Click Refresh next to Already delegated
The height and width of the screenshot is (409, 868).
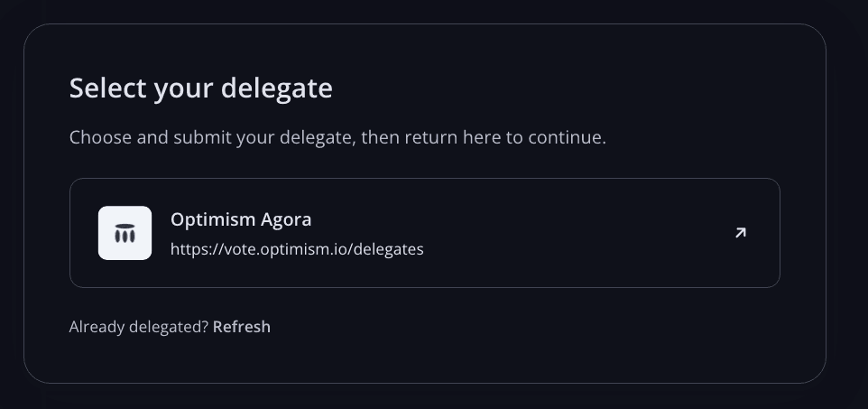[x=241, y=327]
